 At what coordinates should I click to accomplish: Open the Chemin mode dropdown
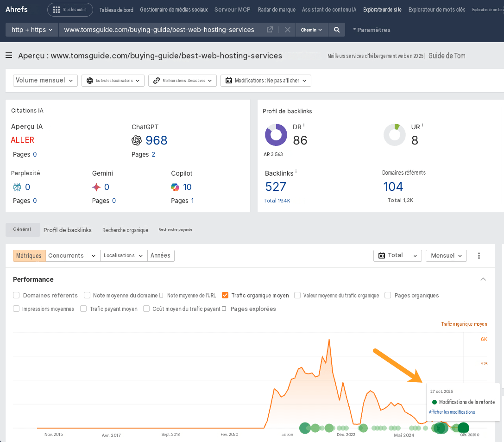311,30
